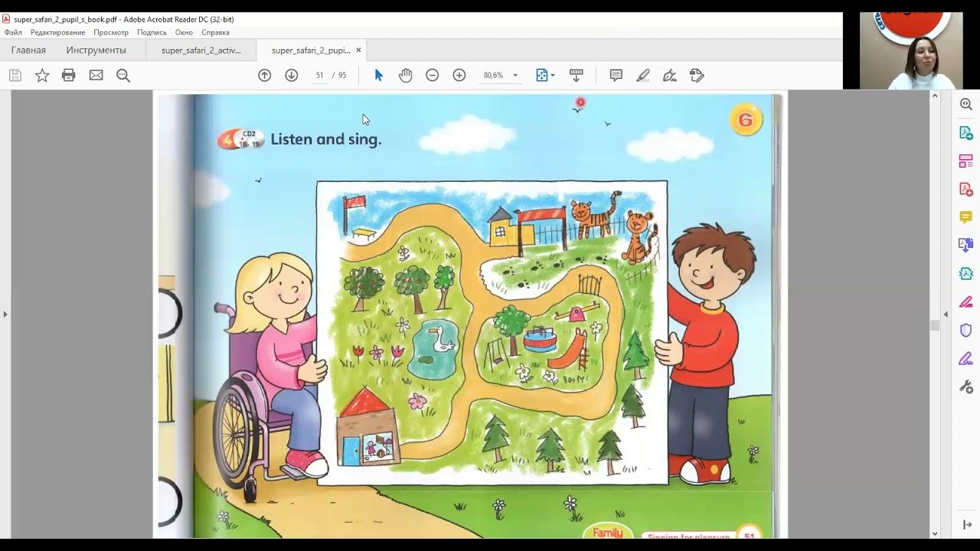Open the Find text magnifier
The height and width of the screenshot is (551, 980).
click(x=123, y=75)
